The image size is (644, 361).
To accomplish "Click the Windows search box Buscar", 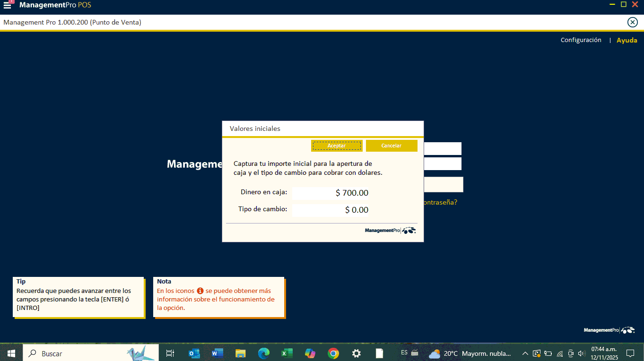I will pos(76,353).
